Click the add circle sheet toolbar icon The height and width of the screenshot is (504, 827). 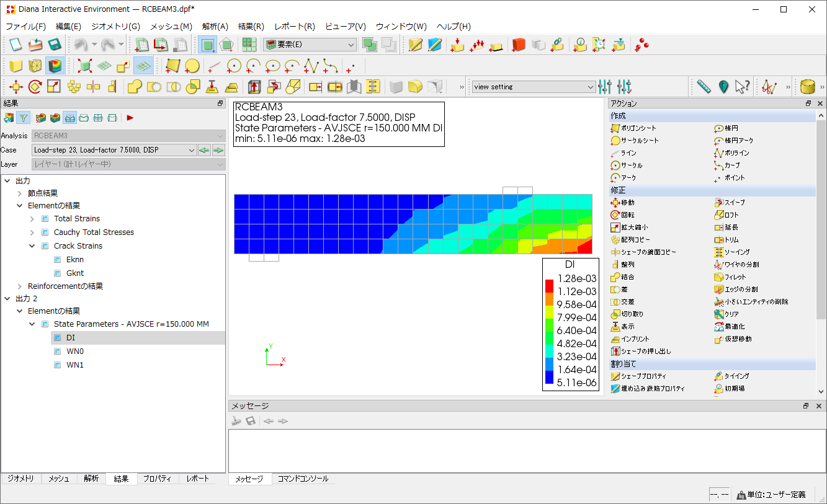pos(192,66)
